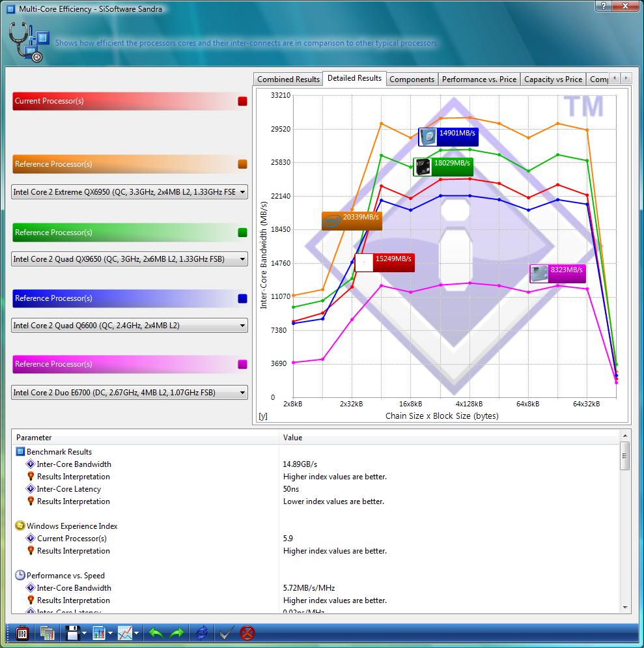Image resolution: width=644 pixels, height=648 pixels.
Task: Click the Windows Experience Index section icon
Action: pyautogui.click(x=20, y=526)
